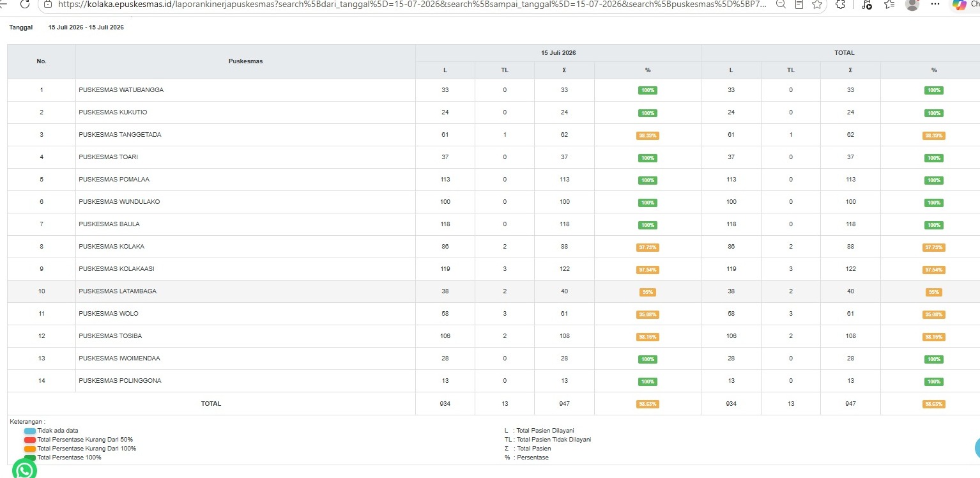
Task: Click the 'Σ : Total Pasien' legend text
Action: pos(528,449)
